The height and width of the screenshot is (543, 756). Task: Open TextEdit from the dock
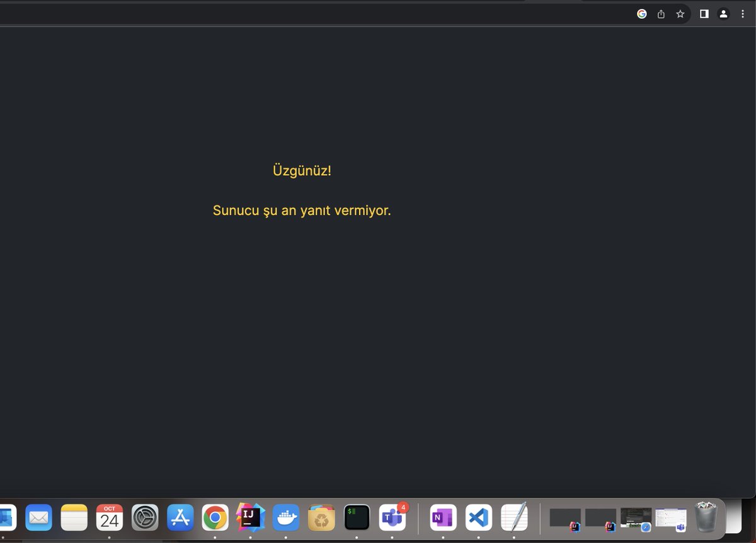click(514, 518)
